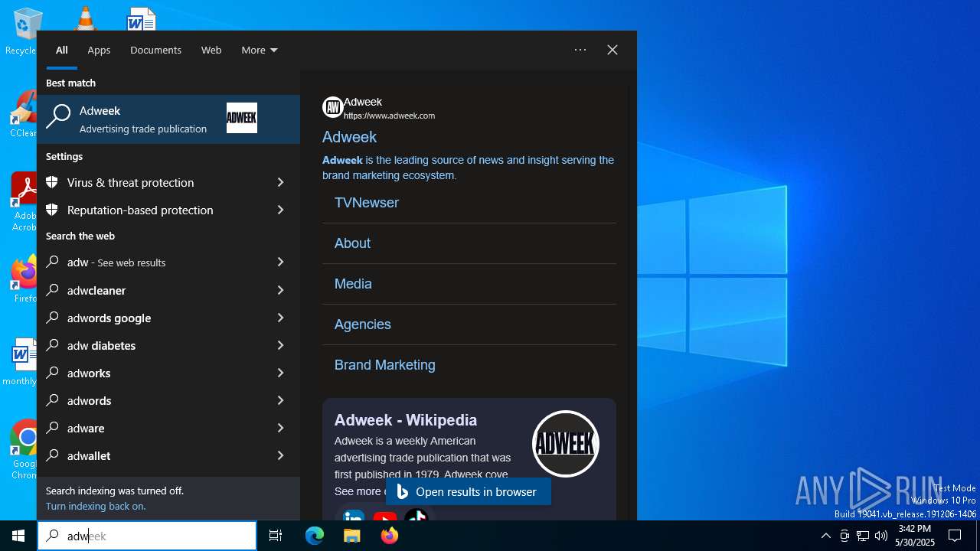Image resolution: width=980 pixels, height=551 pixels.
Task: Click the YouTube social icon
Action: pyautogui.click(x=385, y=516)
